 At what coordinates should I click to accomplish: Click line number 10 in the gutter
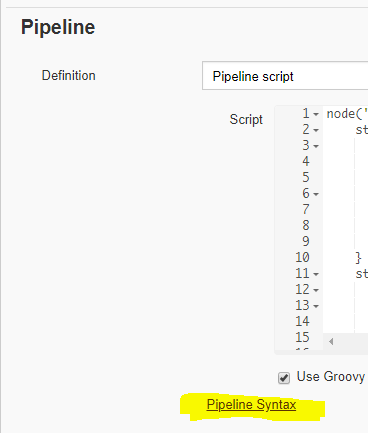point(302,257)
